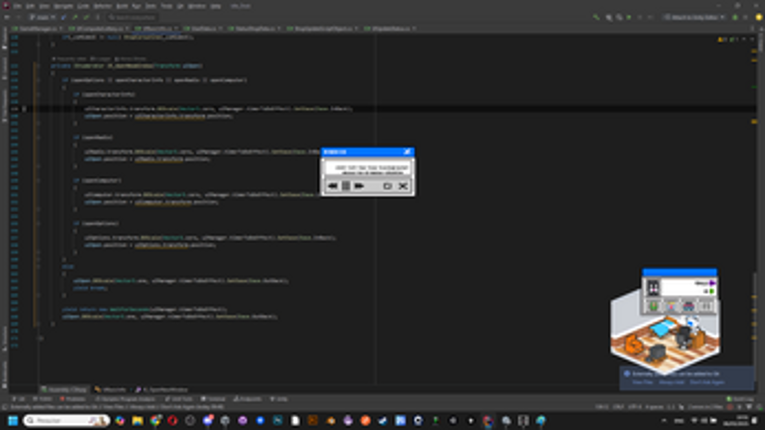Show hidden system tray icons
The height and width of the screenshot is (430, 765).
click(664, 420)
